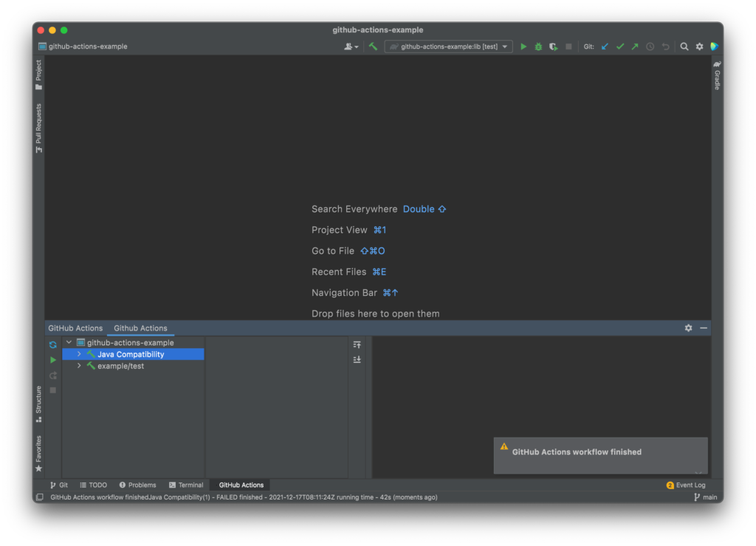Switch to the Terminal tab
Viewport: 756px width, 546px height.
[186, 485]
